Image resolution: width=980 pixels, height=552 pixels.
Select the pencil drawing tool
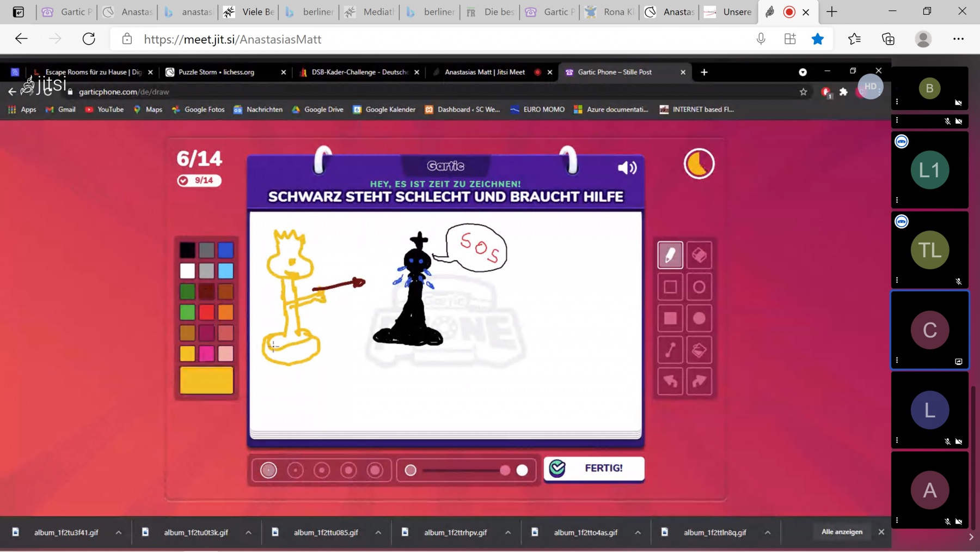[670, 255]
